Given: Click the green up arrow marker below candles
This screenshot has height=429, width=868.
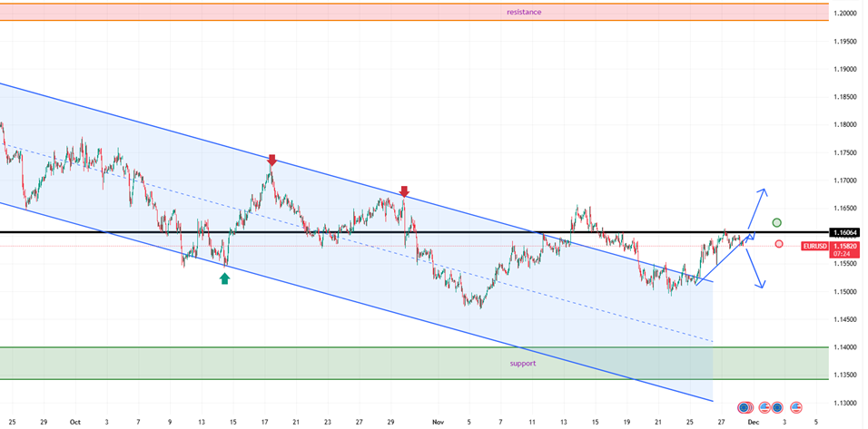Looking at the screenshot, I should pyautogui.click(x=224, y=278).
